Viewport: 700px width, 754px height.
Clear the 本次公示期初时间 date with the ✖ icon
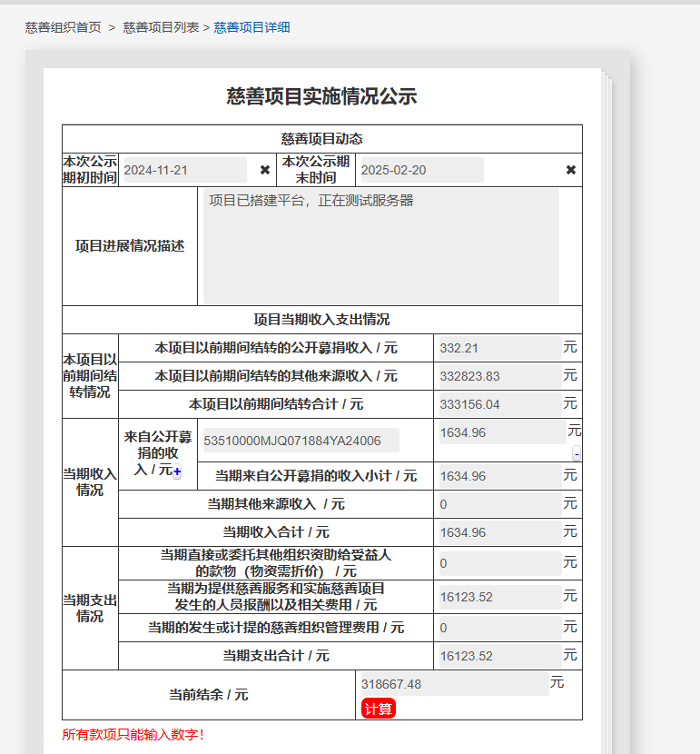click(x=265, y=170)
